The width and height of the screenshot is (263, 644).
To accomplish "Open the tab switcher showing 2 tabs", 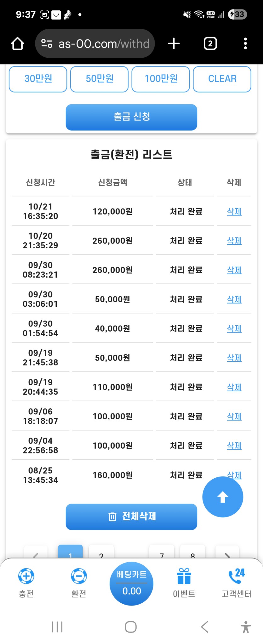I will click(x=210, y=44).
